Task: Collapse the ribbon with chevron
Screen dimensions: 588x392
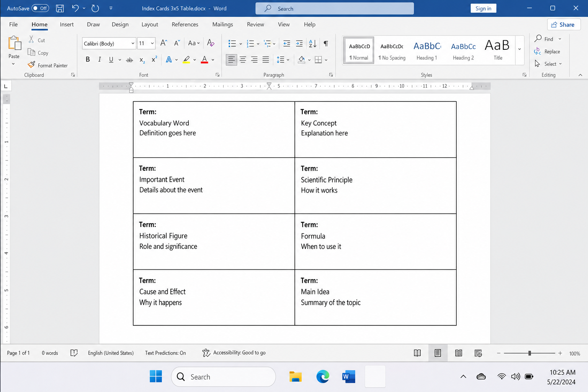Action: (x=580, y=75)
